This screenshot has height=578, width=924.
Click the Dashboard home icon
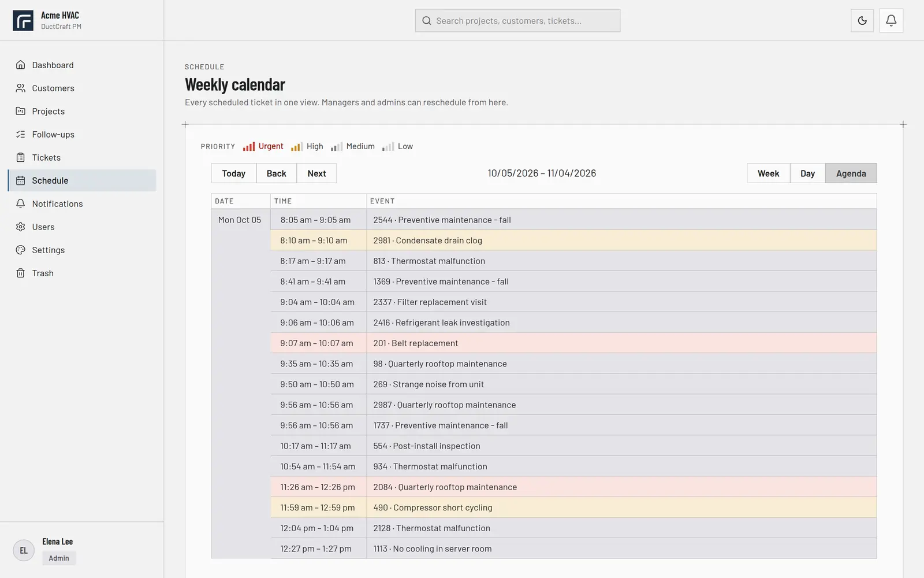coord(21,65)
